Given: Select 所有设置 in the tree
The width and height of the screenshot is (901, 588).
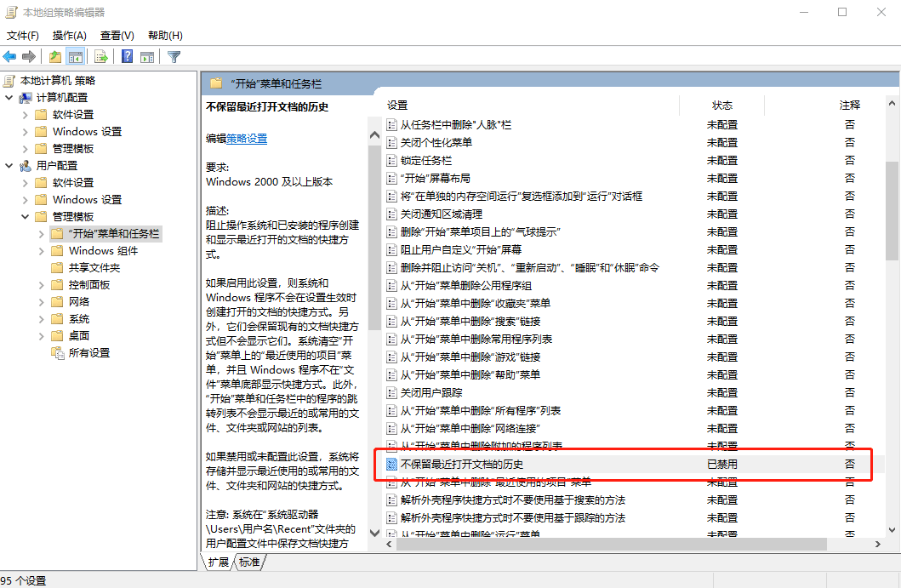Looking at the screenshot, I should click(x=89, y=353).
